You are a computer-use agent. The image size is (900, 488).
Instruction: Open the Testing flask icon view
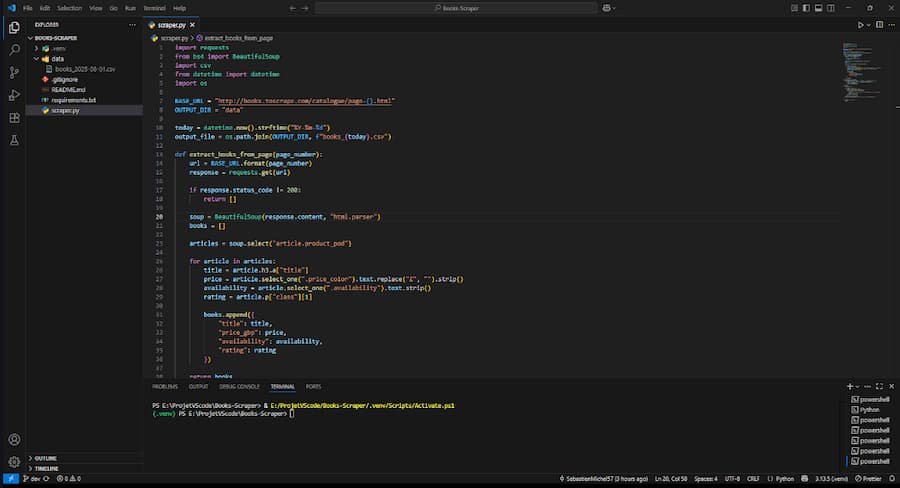click(14, 141)
